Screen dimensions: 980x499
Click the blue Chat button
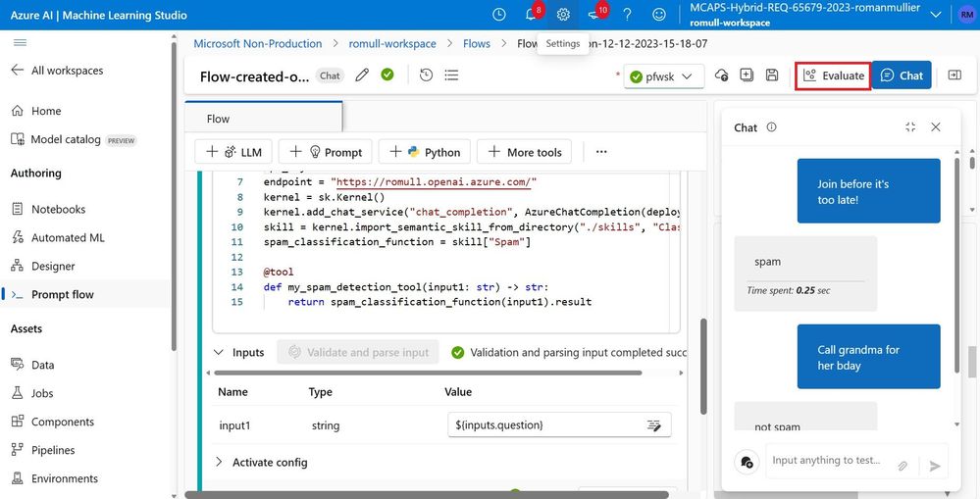[902, 75]
